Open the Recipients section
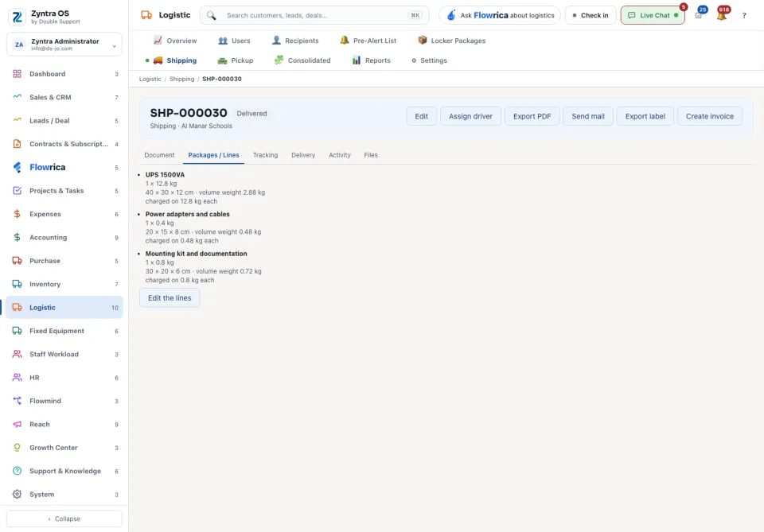Image resolution: width=764 pixels, height=532 pixels. point(294,41)
